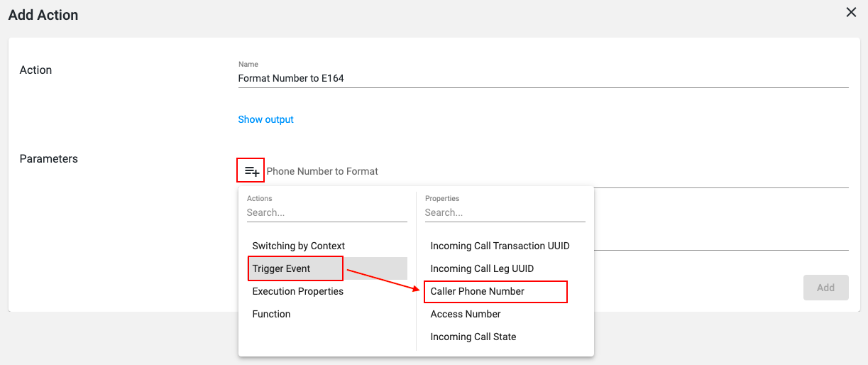Click the Action section label

click(x=35, y=70)
